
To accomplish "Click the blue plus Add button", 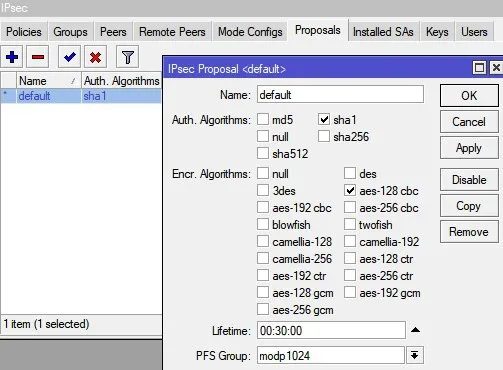I will point(12,57).
